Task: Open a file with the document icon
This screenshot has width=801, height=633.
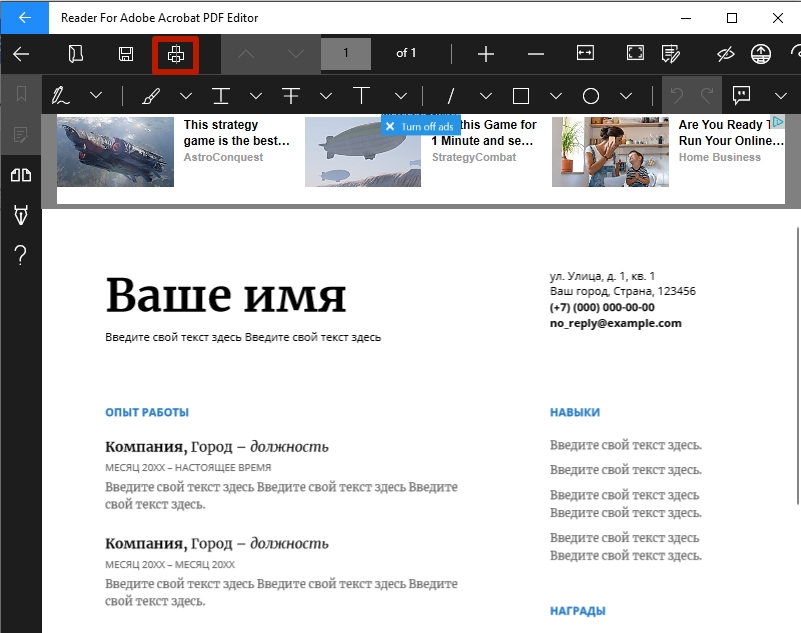Action: (x=76, y=54)
